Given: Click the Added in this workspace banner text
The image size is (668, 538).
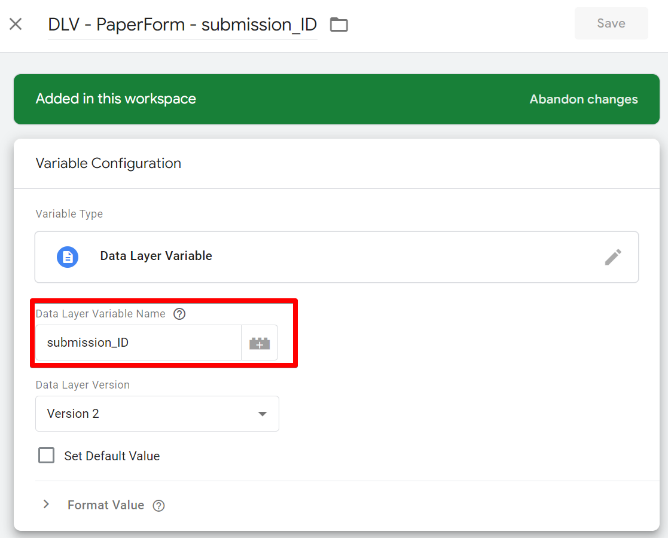Looking at the screenshot, I should click(x=116, y=99).
